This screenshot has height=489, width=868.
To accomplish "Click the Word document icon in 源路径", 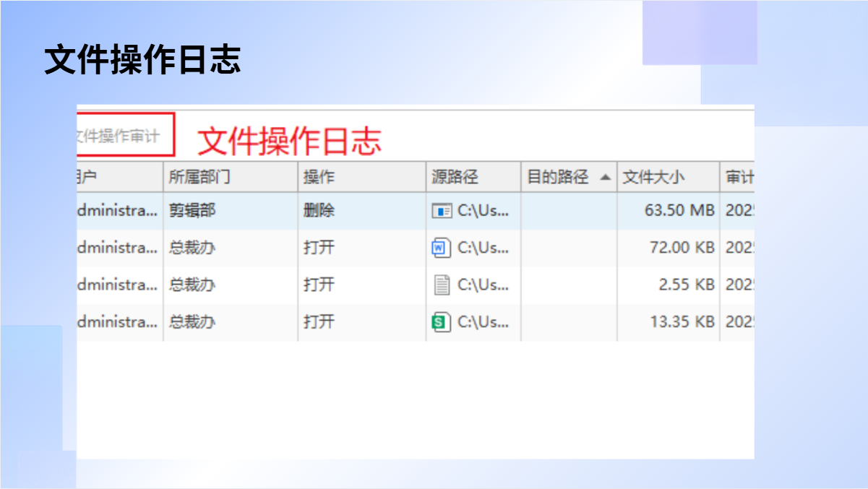I will (441, 248).
